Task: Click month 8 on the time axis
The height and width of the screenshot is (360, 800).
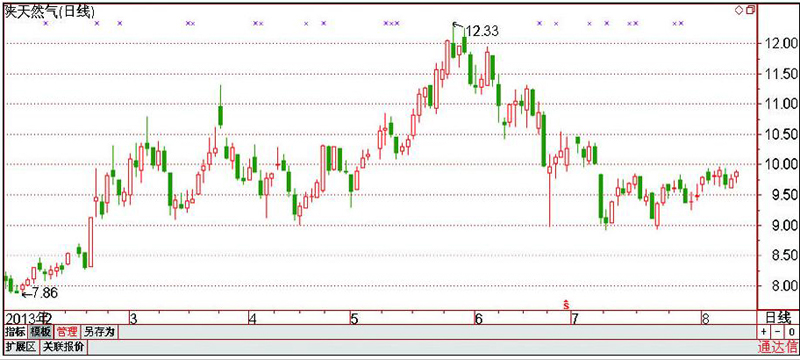Action: [706, 319]
